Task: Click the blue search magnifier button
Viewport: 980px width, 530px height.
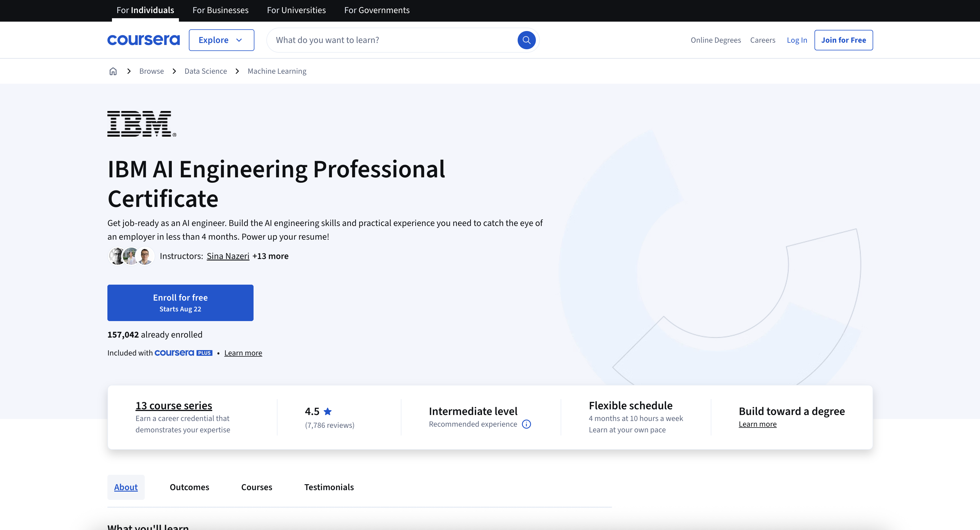Action: pos(526,40)
